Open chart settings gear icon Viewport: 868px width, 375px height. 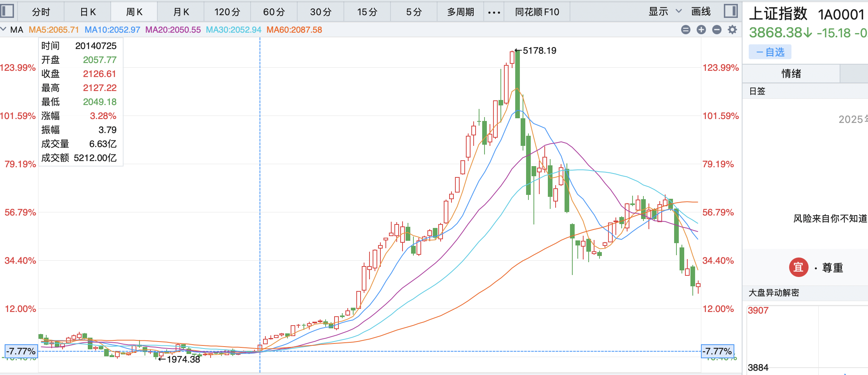coord(732,30)
